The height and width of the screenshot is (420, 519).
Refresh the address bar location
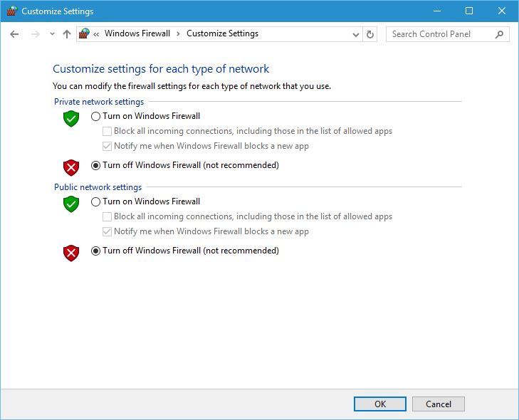[x=370, y=34]
